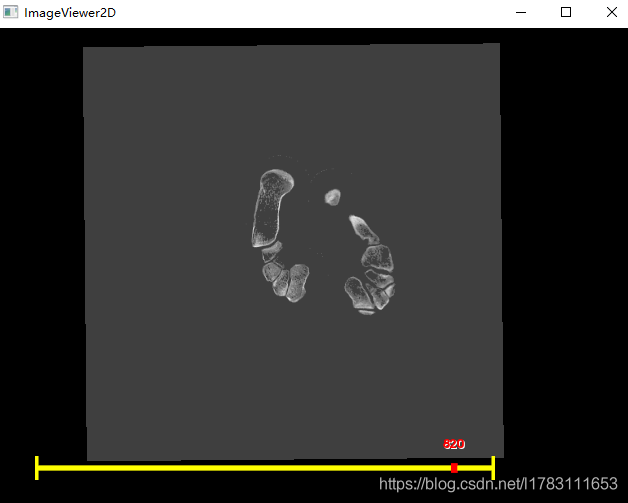Click the ImageViewer2D title text

[70, 13]
